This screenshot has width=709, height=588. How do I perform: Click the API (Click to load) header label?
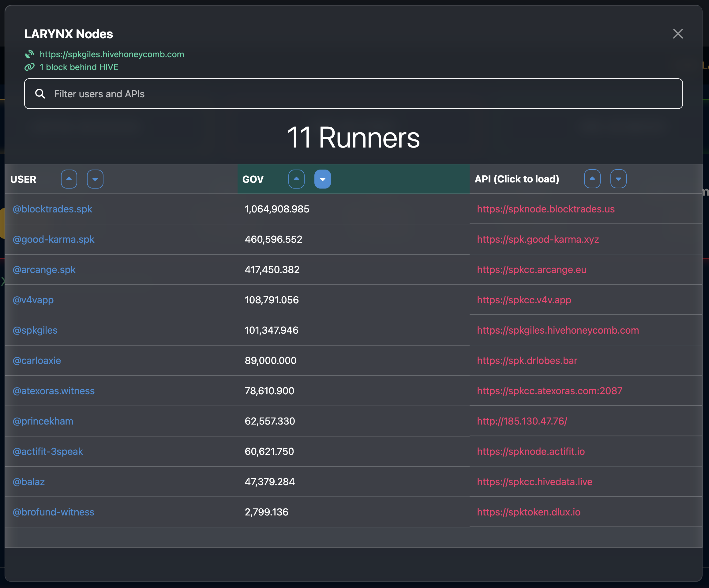pos(517,179)
